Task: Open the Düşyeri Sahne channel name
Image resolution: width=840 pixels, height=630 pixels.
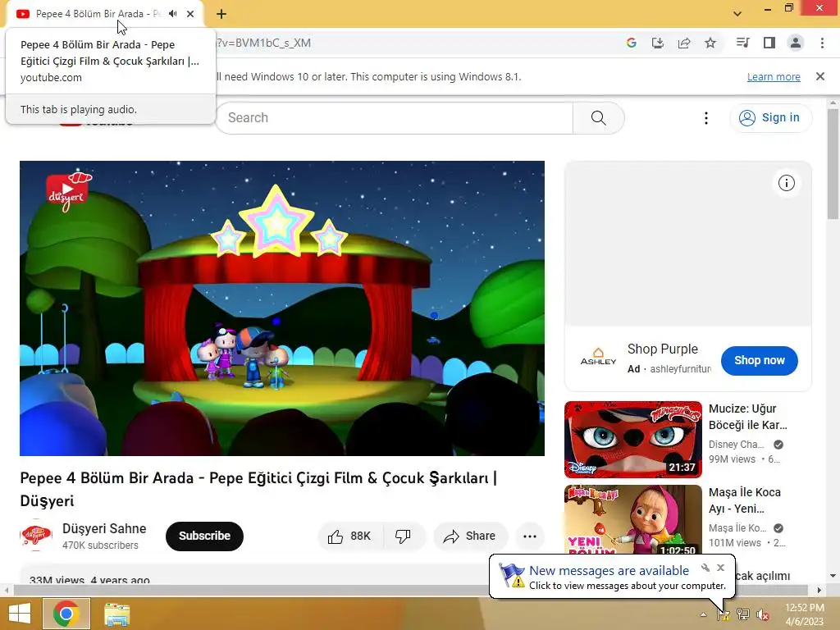Action: coord(104,529)
